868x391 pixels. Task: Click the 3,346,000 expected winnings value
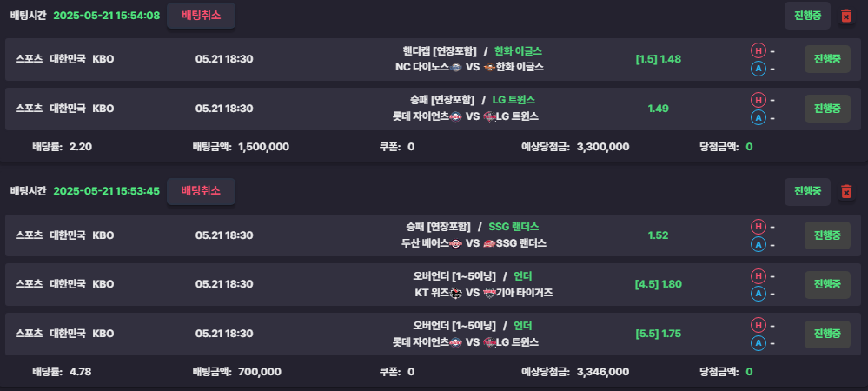click(x=603, y=372)
